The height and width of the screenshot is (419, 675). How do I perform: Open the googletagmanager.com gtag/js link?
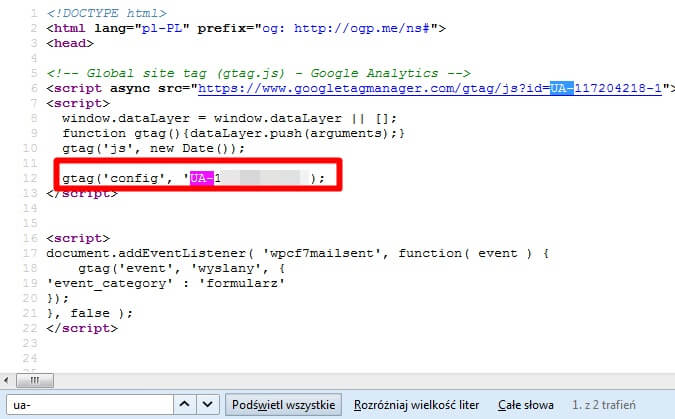430,88
